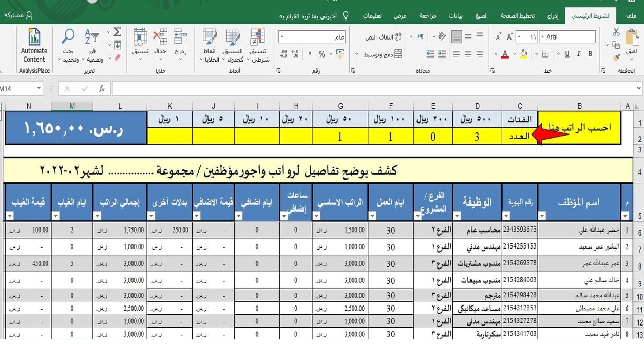The image size is (644, 344).
Task: Toggle Italic formatting button
Action: (579, 54)
